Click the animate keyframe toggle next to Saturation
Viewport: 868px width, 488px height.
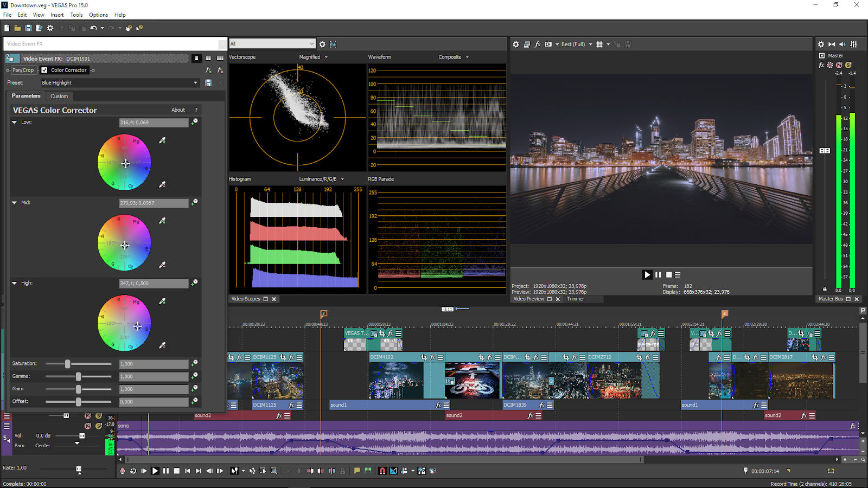pyautogui.click(x=194, y=363)
